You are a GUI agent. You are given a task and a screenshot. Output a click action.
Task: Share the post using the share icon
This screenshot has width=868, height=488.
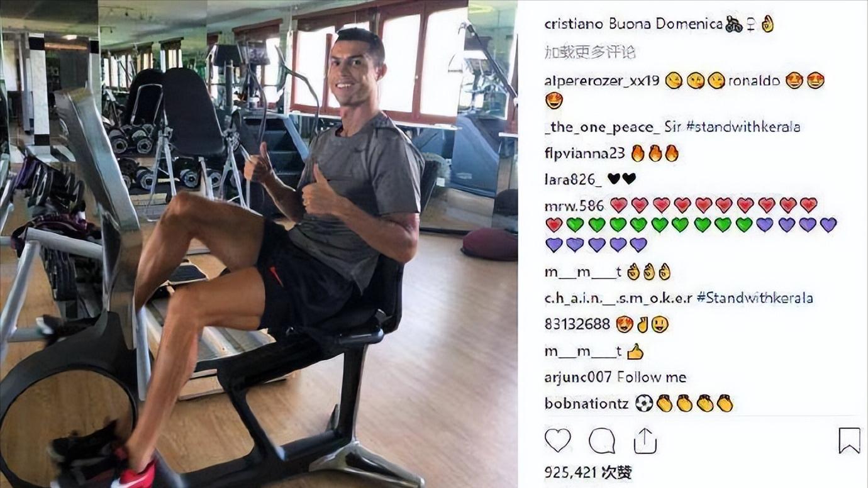pos(645,440)
